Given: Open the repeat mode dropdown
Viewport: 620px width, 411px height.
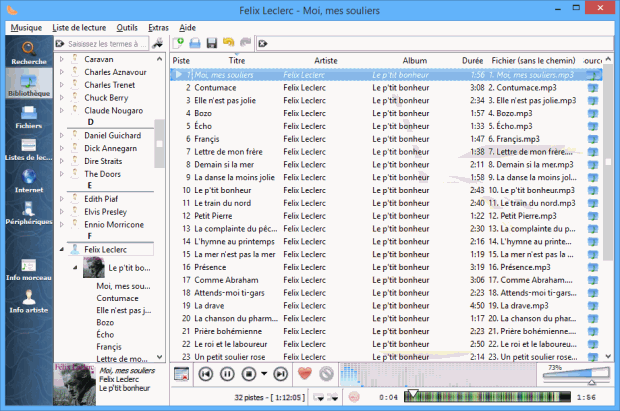Looking at the screenshot, I should point(318,397).
